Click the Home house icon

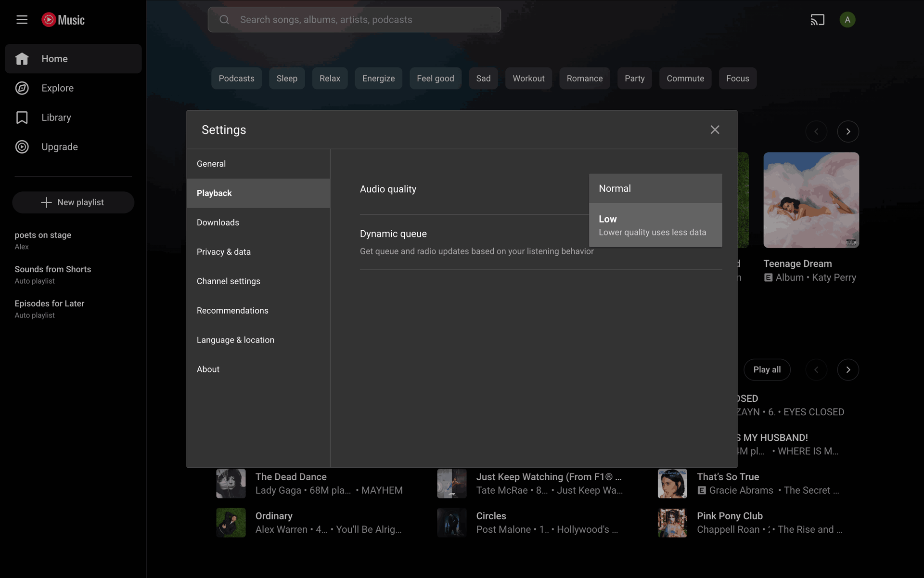pyautogui.click(x=22, y=59)
